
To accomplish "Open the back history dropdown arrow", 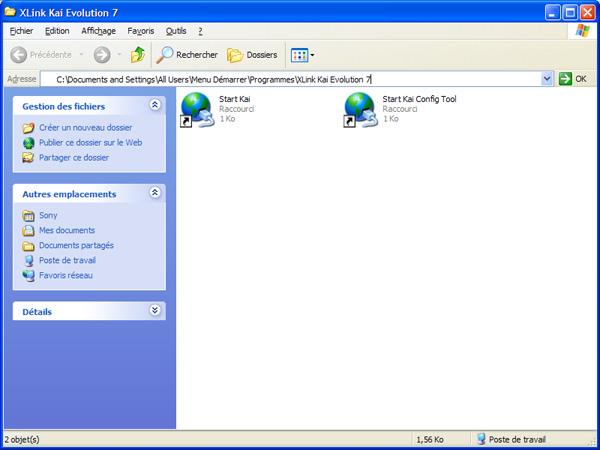I will (x=81, y=55).
